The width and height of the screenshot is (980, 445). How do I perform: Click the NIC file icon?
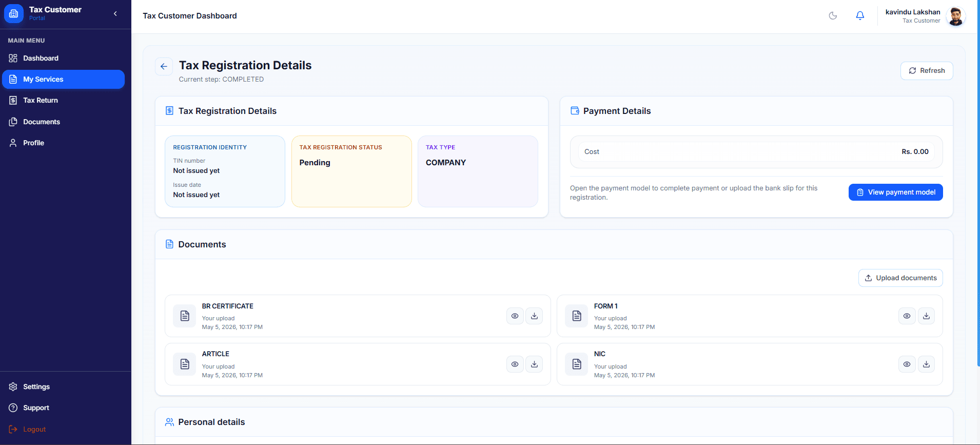coord(577,364)
